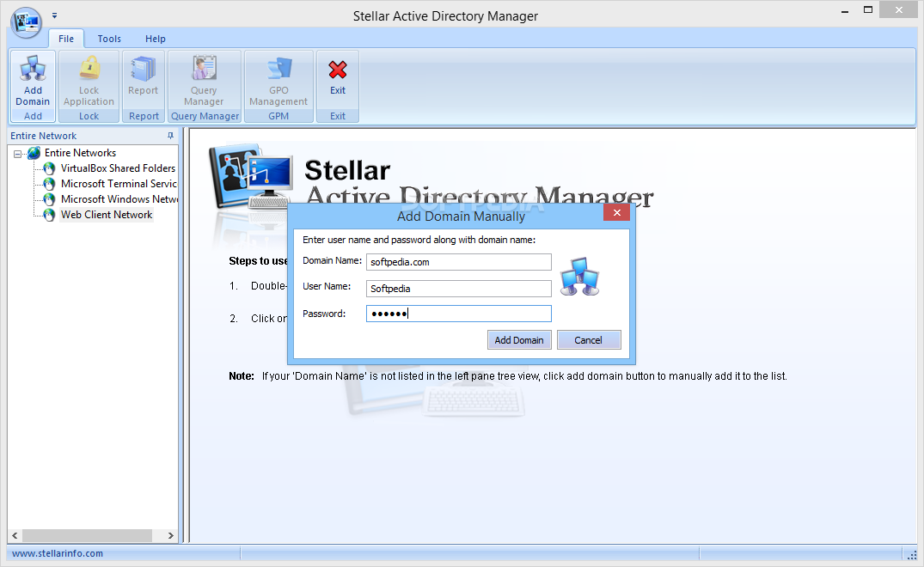Click www.stellarinfo.com in status bar
The height and width of the screenshot is (567, 924).
tap(58, 553)
